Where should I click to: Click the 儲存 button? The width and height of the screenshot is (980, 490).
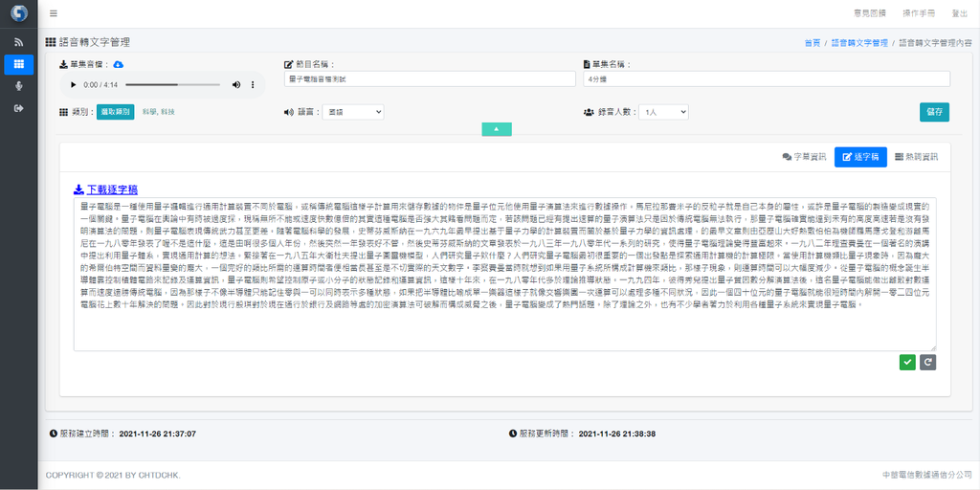tap(934, 112)
